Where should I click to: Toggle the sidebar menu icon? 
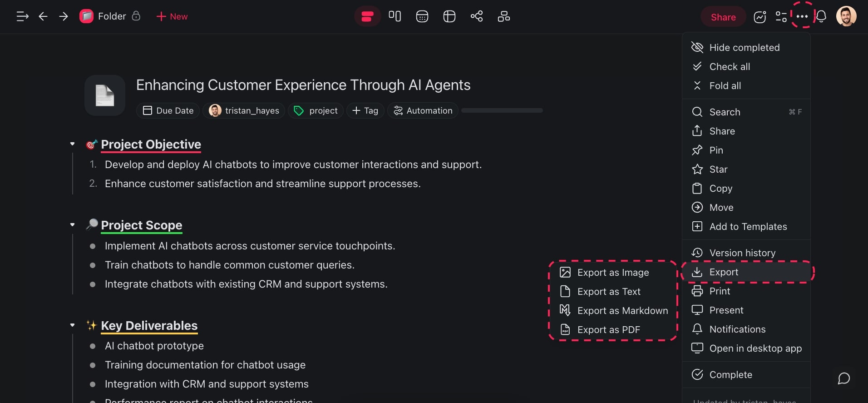pos(22,17)
